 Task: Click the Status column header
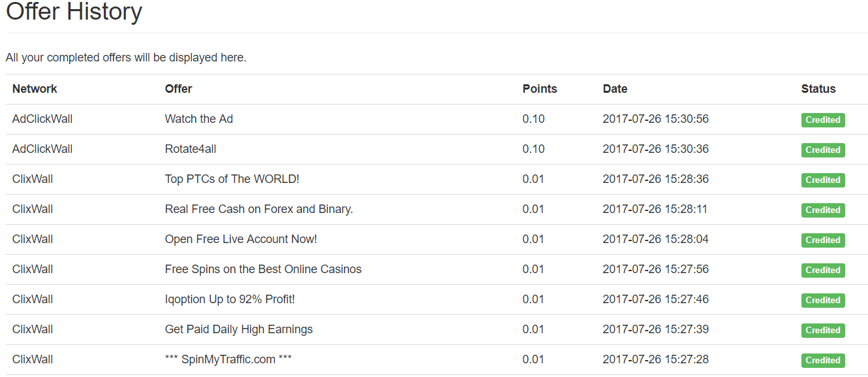(818, 89)
